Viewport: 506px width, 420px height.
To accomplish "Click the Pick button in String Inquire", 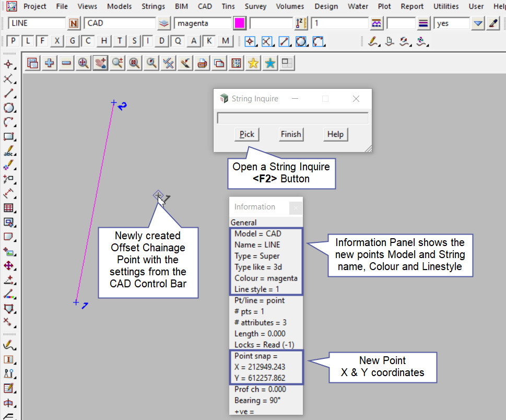I will point(247,134).
